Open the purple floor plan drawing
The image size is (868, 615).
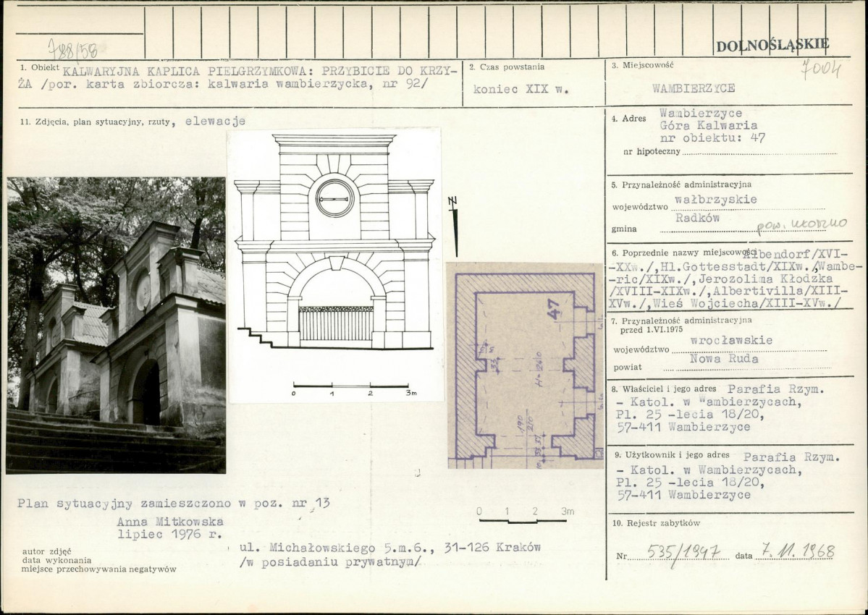click(x=524, y=365)
